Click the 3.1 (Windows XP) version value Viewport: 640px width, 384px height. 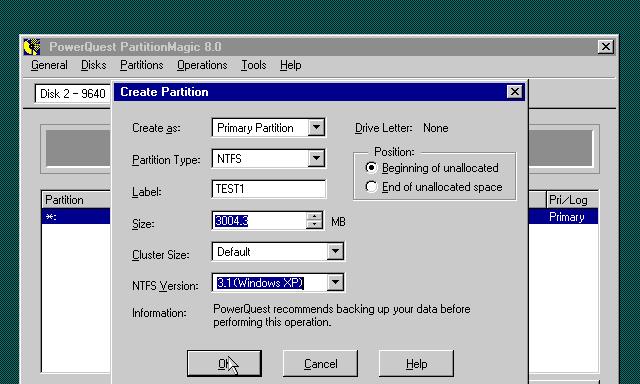(260, 283)
